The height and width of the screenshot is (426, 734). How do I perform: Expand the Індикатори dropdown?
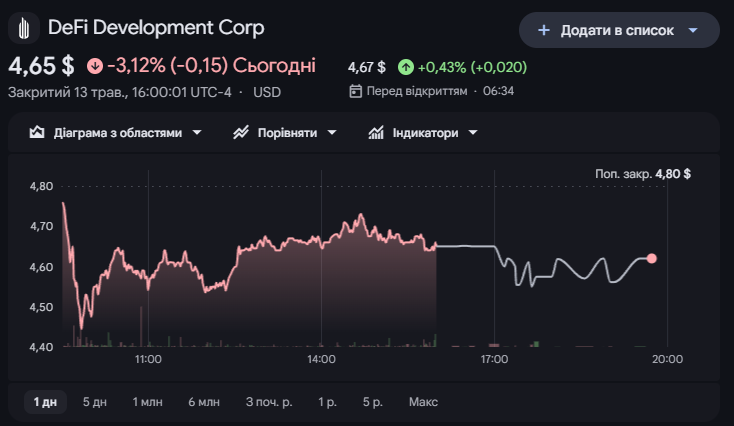tap(473, 133)
